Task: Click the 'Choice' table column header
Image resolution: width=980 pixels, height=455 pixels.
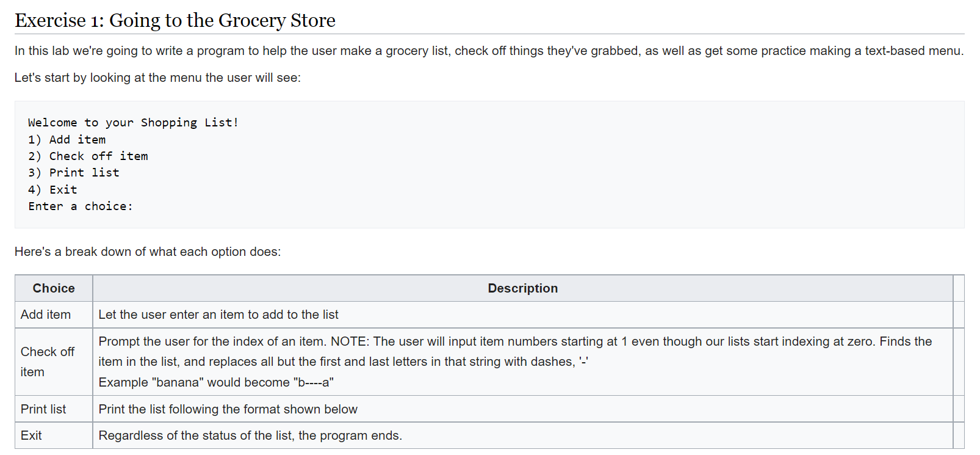Action: [54, 288]
